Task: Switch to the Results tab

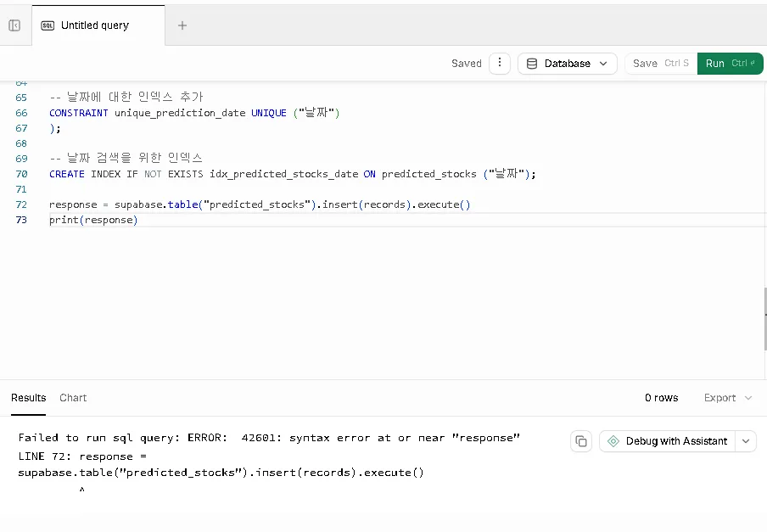Action: tap(28, 398)
